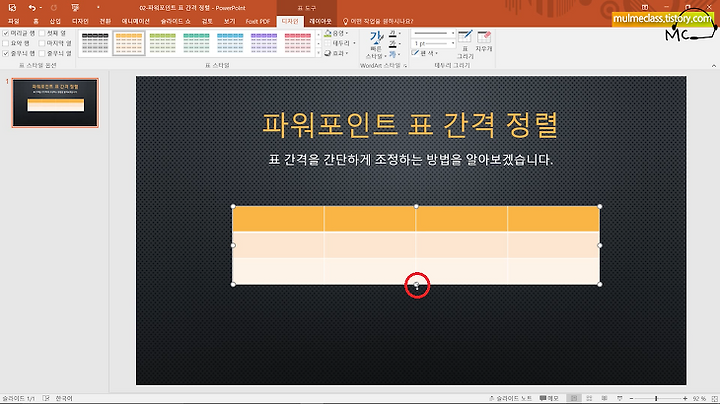This screenshot has width=720, height=404.
Task: Open the 효과 (Effects) dropdown
Action: 336,53
